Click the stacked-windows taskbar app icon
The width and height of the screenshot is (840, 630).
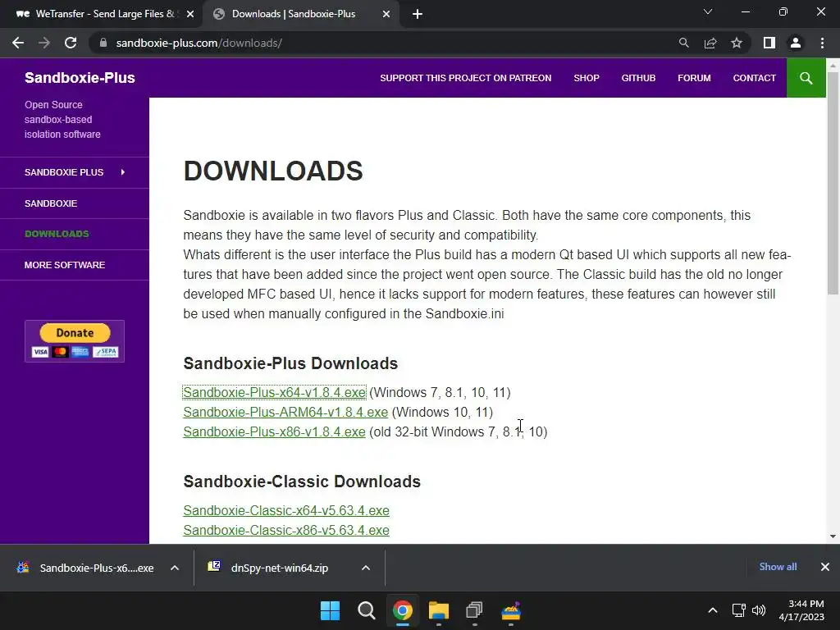click(475, 610)
